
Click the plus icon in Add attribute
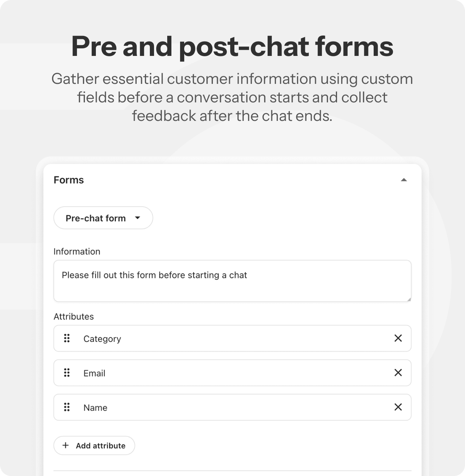click(66, 445)
